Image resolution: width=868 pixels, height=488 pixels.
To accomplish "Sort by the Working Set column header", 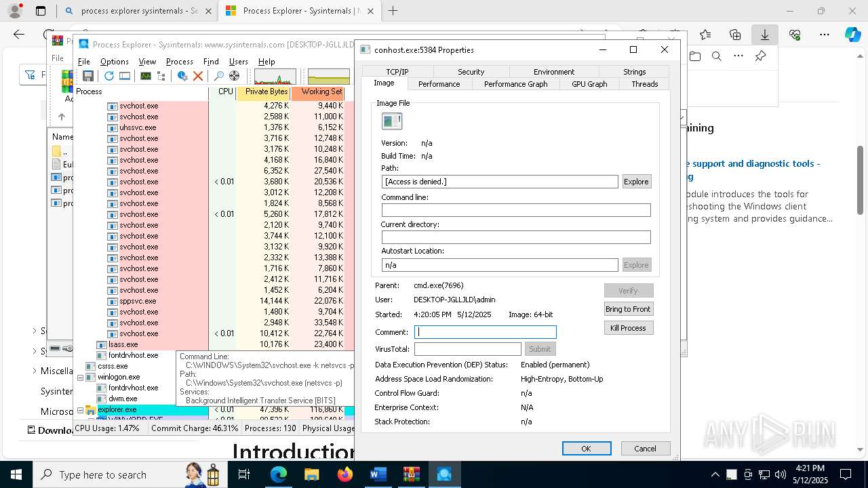I will point(317,92).
